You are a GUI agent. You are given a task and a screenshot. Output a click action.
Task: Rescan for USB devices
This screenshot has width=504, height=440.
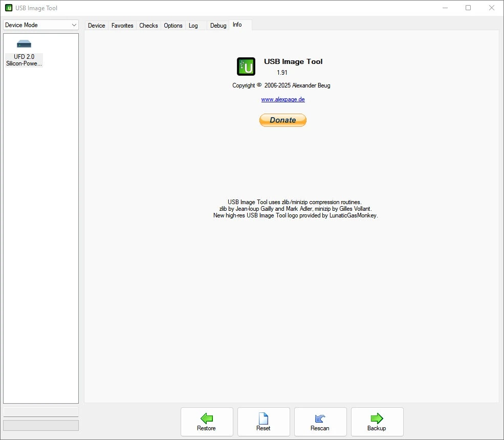[x=320, y=422]
